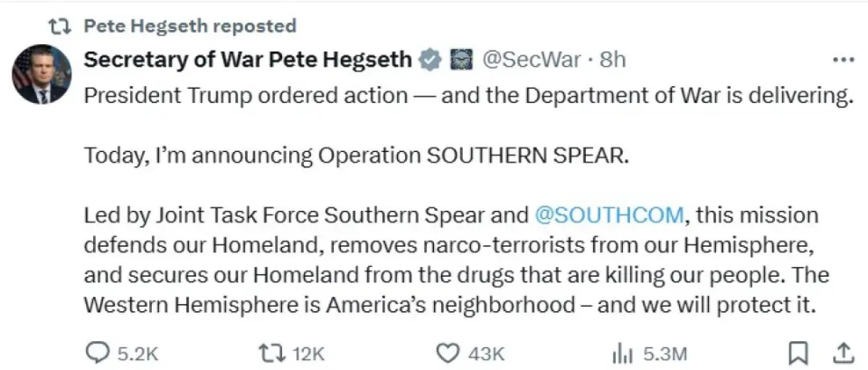Click the display name Secretary of War Pete Hegseth
Image resolution: width=868 pixels, height=370 pixels.
[x=250, y=61]
